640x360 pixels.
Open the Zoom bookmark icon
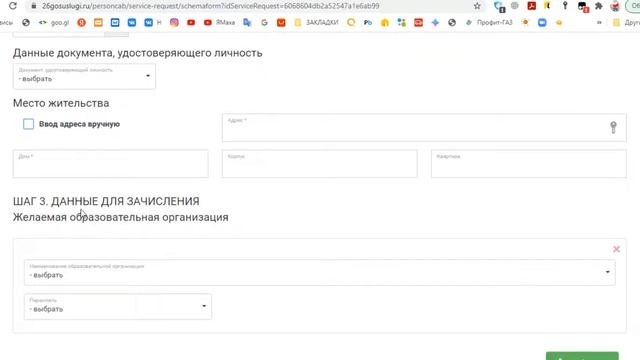(x=542, y=23)
